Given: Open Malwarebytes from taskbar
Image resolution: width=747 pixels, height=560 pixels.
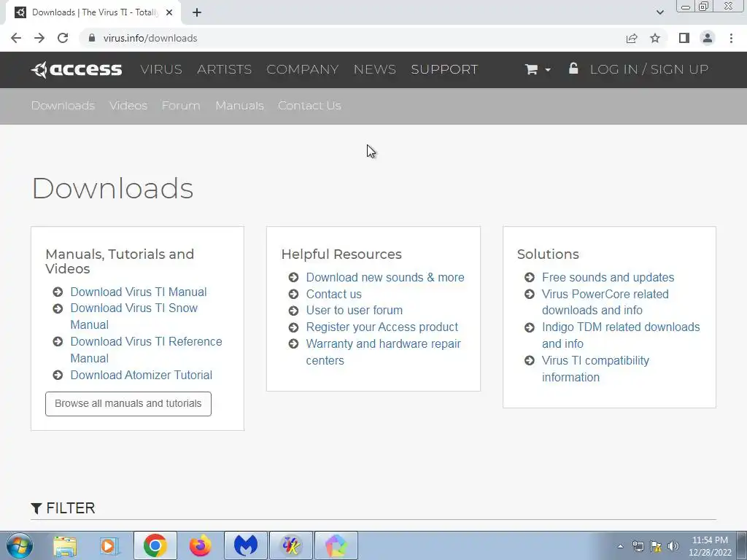Looking at the screenshot, I should [x=246, y=545].
